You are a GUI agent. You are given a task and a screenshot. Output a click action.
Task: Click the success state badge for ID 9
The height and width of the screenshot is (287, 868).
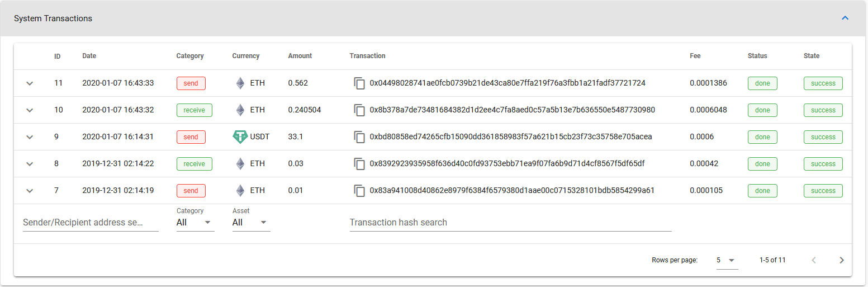[x=823, y=137]
